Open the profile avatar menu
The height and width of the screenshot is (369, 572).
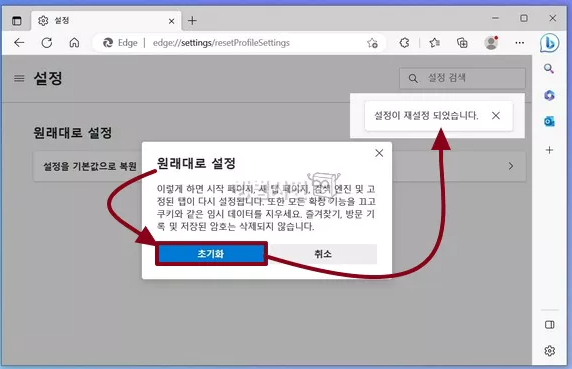tap(491, 43)
